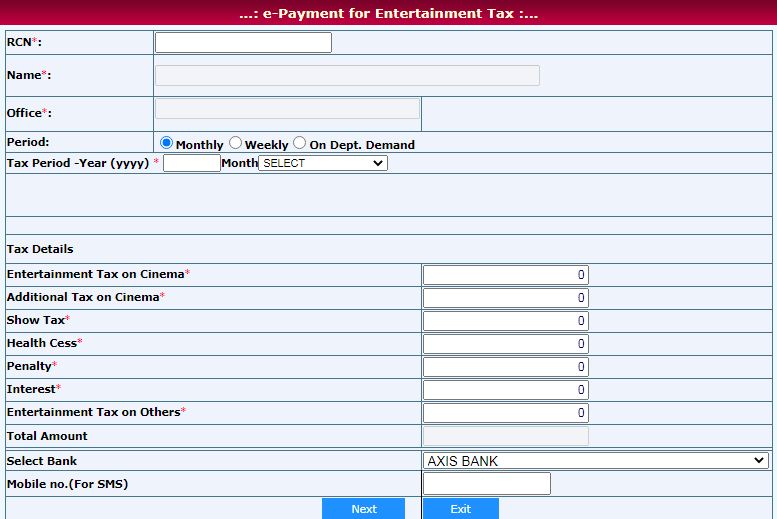Image resolution: width=777 pixels, height=519 pixels.
Task: Click the Next button
Action: click(364, 509)
